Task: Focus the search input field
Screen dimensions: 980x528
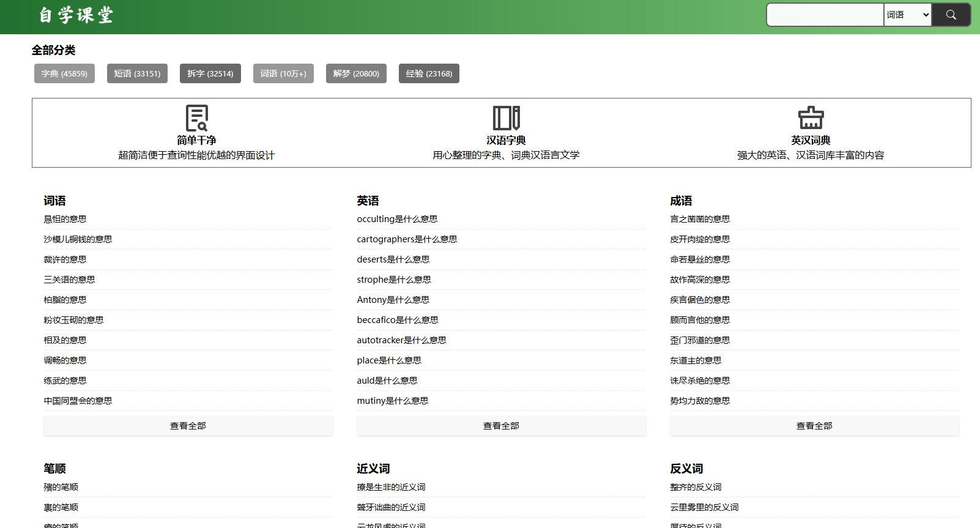Action: click(825, 15)
